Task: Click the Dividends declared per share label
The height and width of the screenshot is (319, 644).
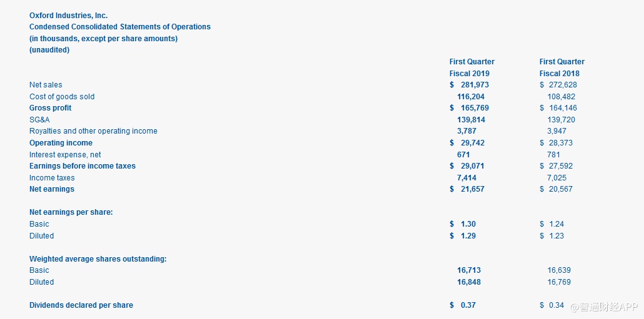Action: coord(81,305)
